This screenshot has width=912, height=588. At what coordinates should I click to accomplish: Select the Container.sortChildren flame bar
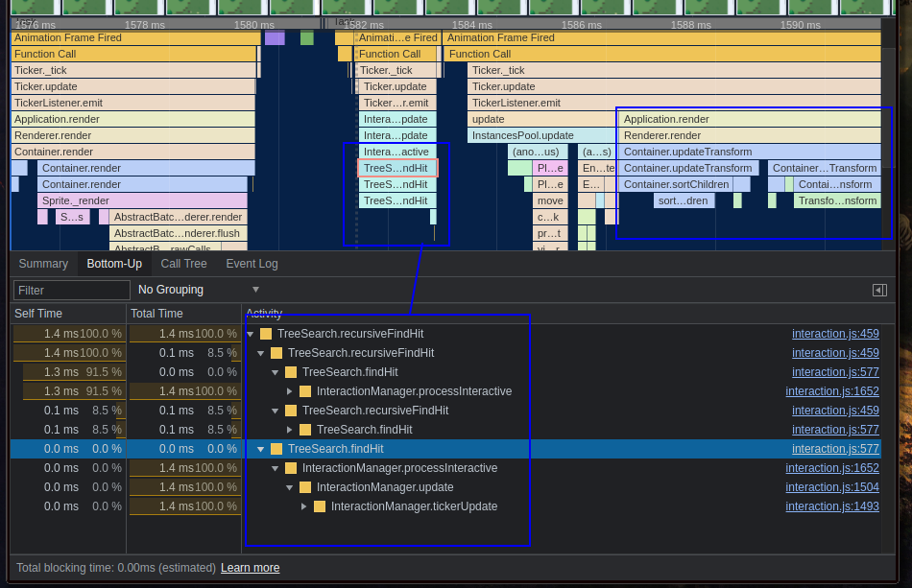coord(676,184)
